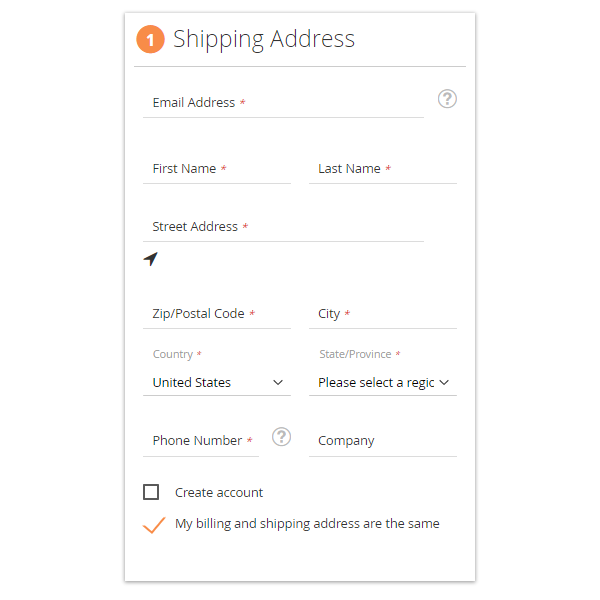This screenshot has height=600, width=600.
Task: Click the City input field
Action: point(382,314)
